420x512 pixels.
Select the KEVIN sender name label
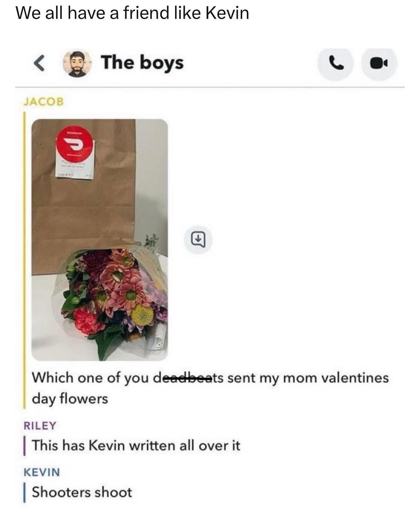41,472
